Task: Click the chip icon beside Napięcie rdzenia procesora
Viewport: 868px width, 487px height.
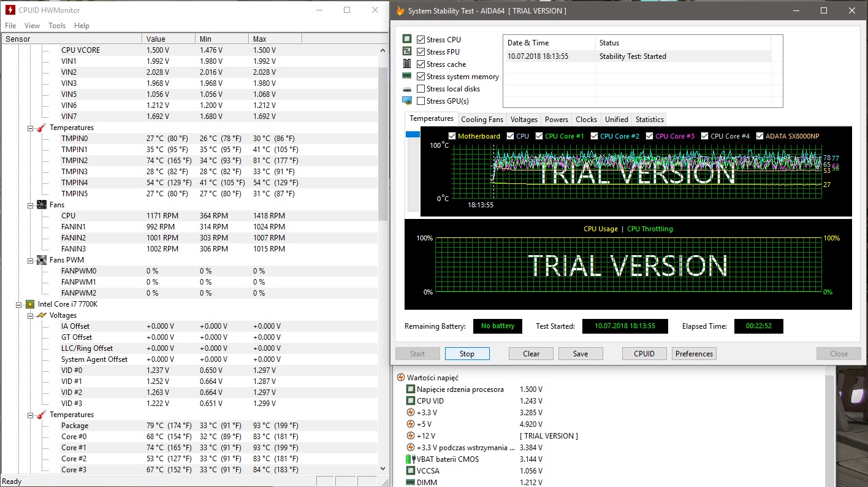Action: click(x=411, y=389)
